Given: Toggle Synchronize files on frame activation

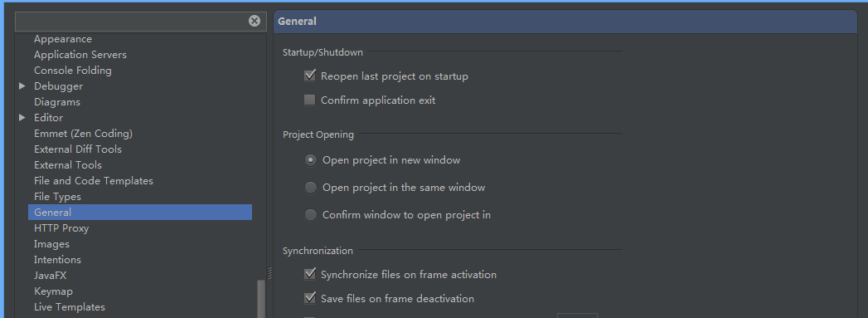Looking at the screenshot, I should point(310,274).
